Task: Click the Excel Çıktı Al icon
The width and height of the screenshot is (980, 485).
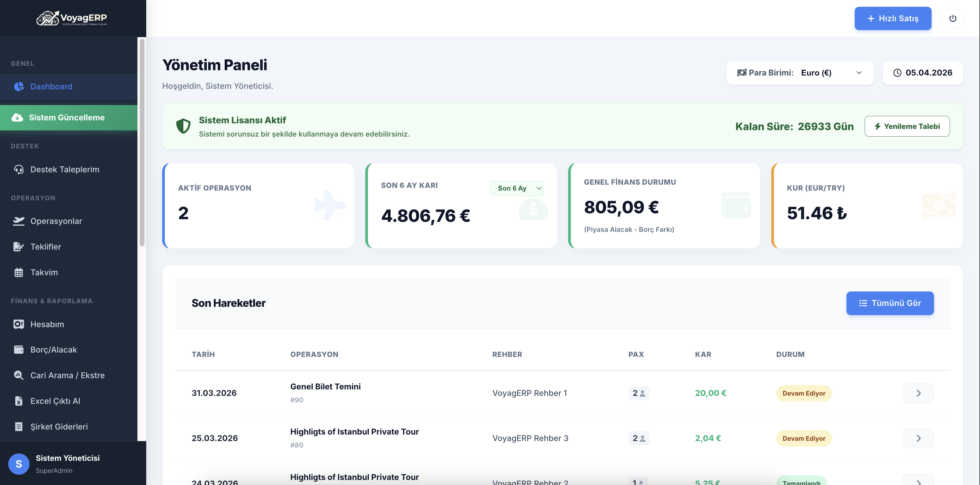Action: coord(19,401)
